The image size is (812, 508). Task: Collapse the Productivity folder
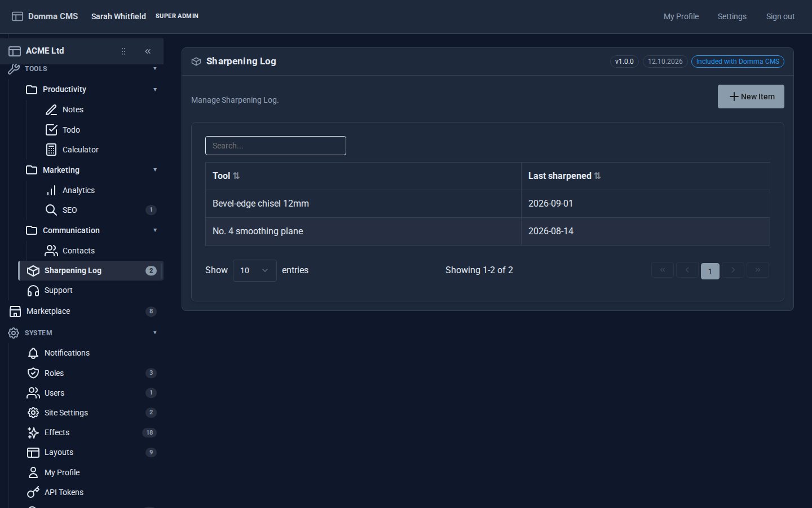[155, 89]
